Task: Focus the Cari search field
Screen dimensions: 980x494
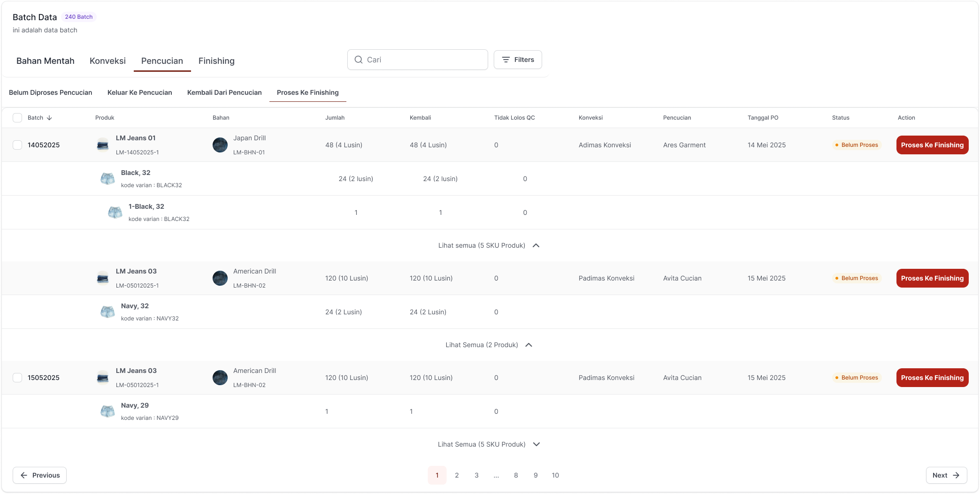Action: tap(418, 60)
